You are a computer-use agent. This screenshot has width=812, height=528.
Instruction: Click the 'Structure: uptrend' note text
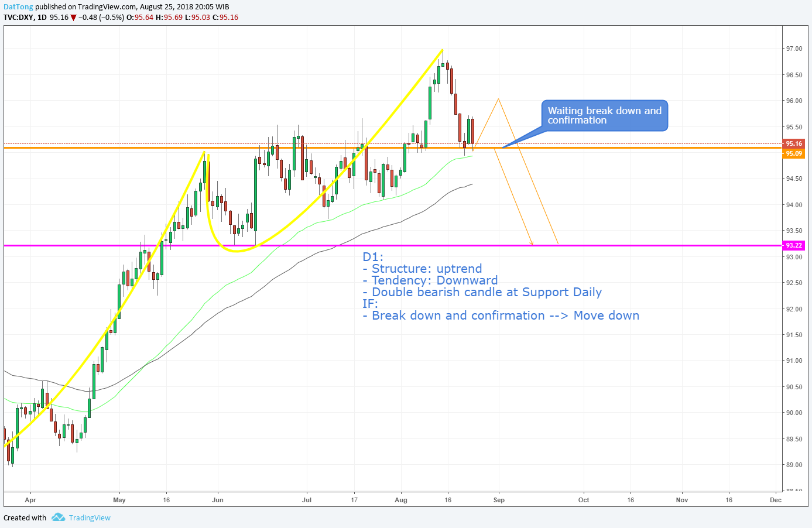point(427,269)
